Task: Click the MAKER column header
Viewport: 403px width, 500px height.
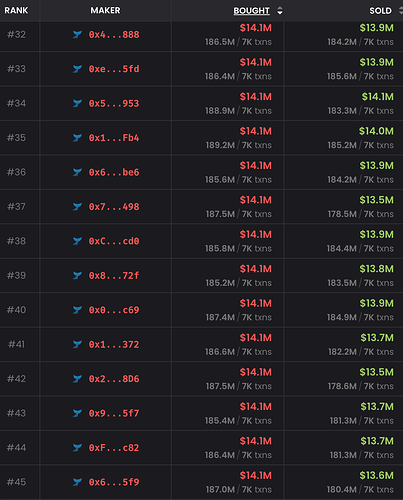Action: pos(105,10)
